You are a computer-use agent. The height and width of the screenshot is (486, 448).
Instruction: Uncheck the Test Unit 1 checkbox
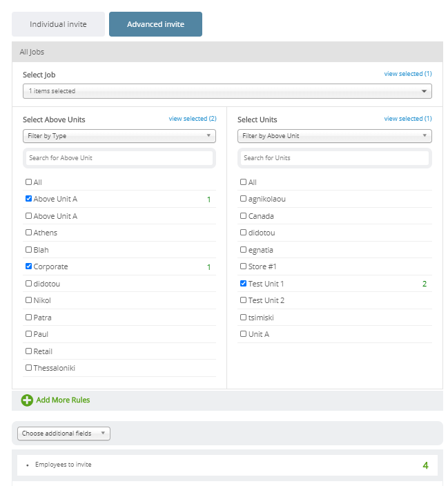click(244, 283)
